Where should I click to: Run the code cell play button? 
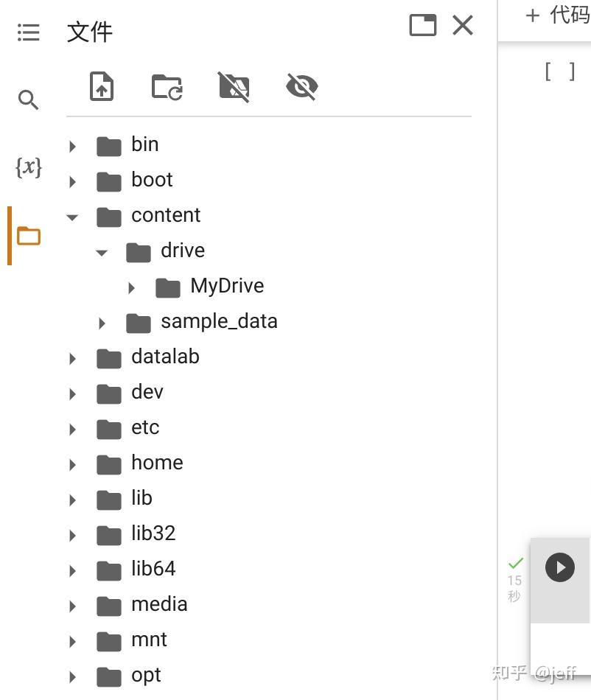559,567
